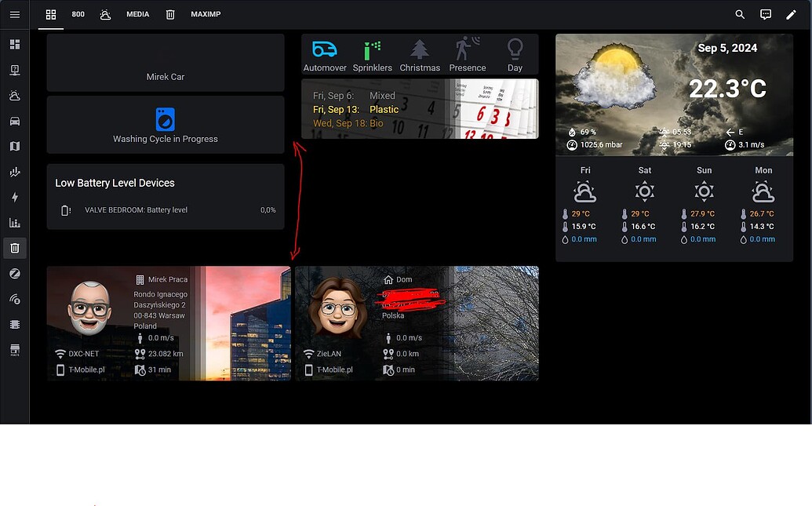Select the bar chart statistics sidebar icon
Screen dimensions: 812x506
tap(15, 222)
